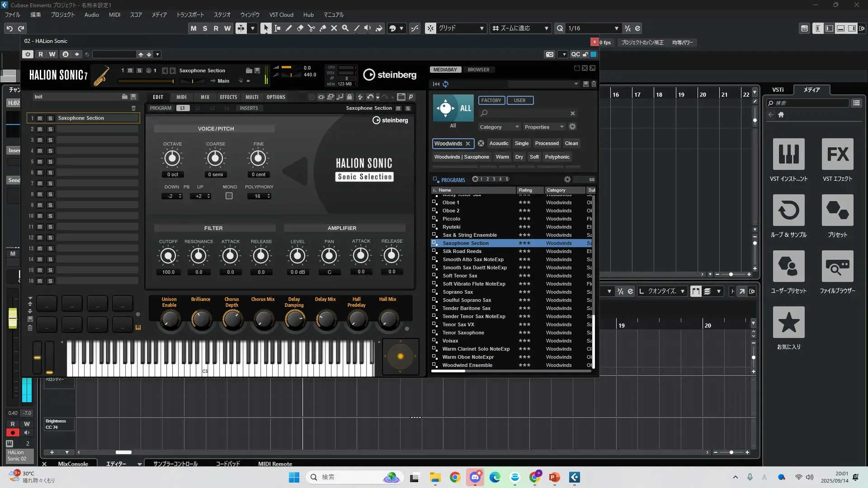Toggle HALion Sonic plugin power button

tap(28, 54)
